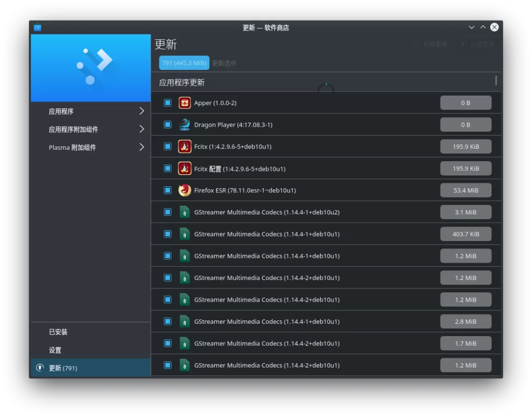Click the 全部更新 button
Screen dimensions: 532x416
tap(478, 44)
